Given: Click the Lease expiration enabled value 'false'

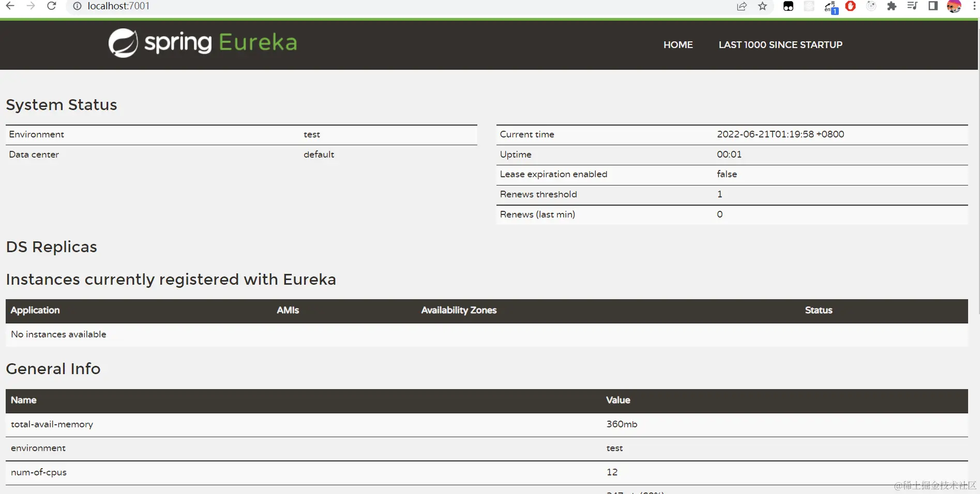Looking at the screenshot, I should coord(727,174).
